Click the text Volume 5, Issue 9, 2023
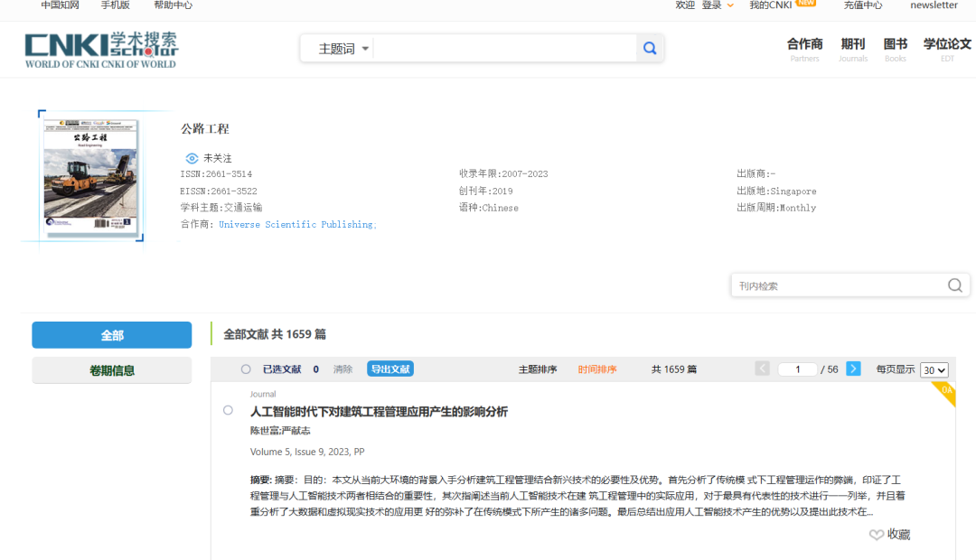 coord(300,452)
